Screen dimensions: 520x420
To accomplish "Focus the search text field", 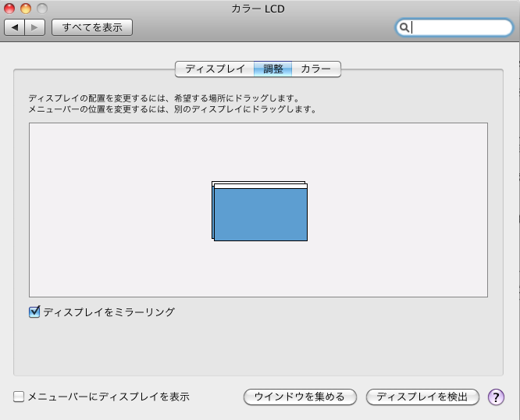I will coord(454,27).
